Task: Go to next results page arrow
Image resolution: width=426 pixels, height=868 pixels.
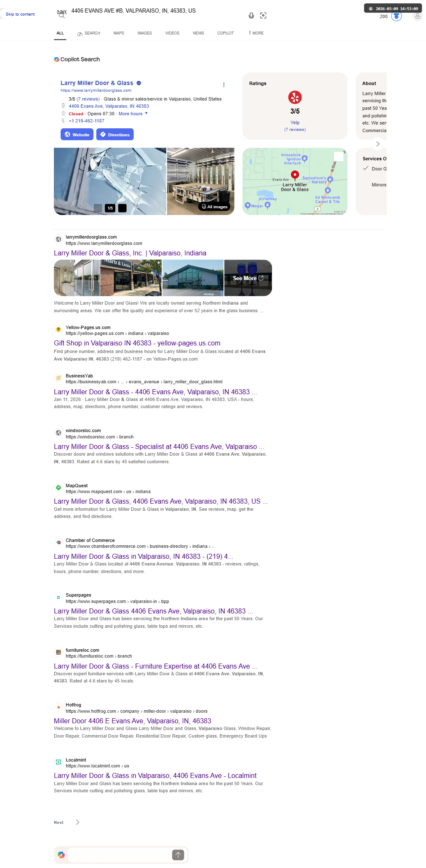Action: click(77, 822)
